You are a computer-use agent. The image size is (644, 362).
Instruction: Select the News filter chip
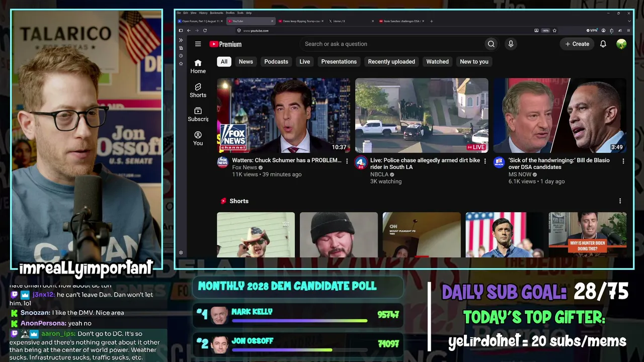(x=246, y=62)
